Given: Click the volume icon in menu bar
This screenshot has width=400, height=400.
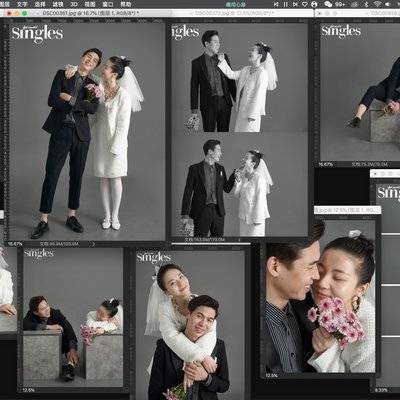Looking at the screenshot, I should click(387, 4).
